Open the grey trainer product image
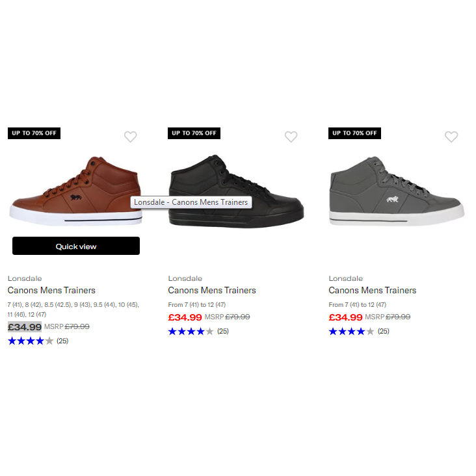 (x=397, y=191)
